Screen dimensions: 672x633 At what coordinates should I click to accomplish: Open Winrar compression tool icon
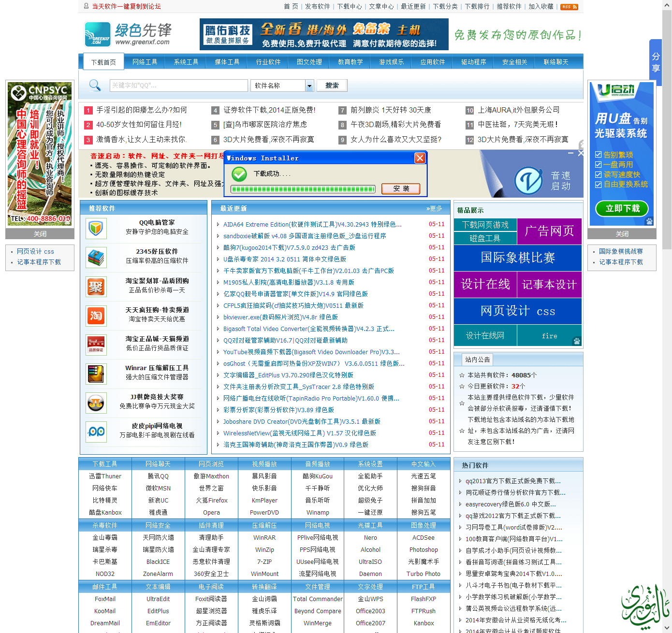click(x=96, y=374)
